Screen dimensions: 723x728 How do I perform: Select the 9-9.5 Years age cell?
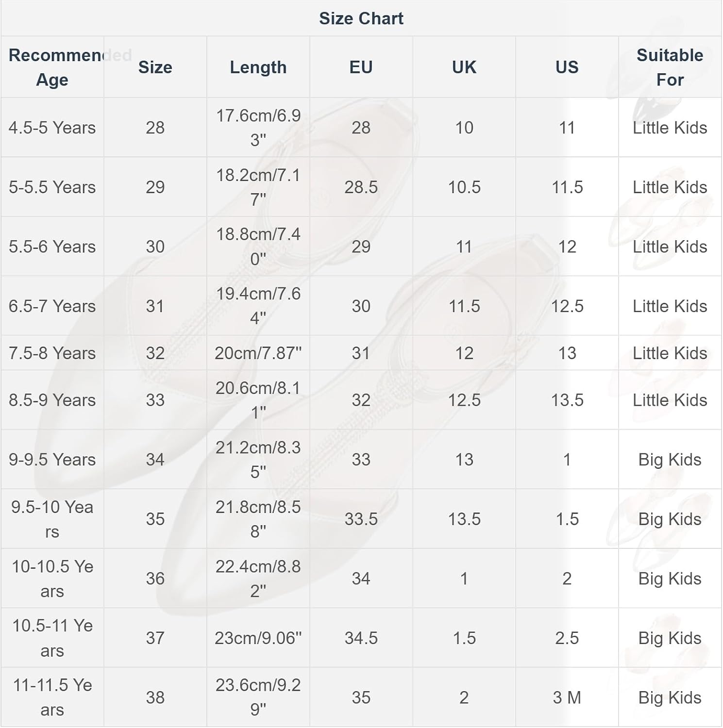coord(52,460)
